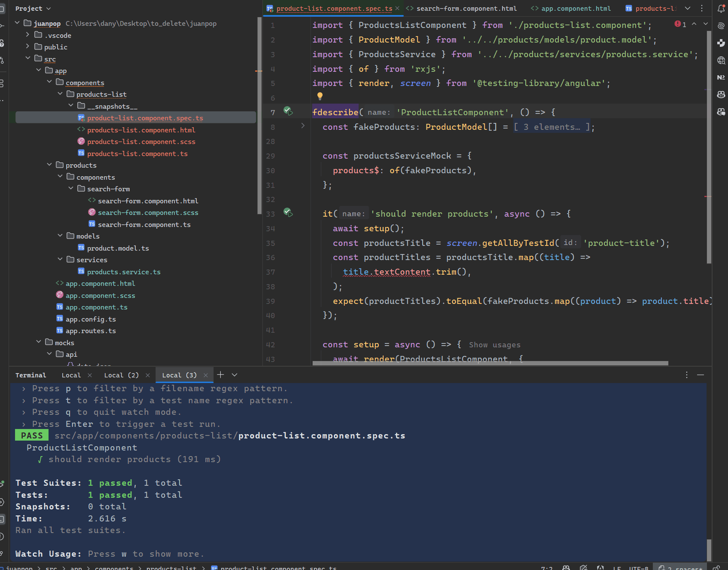Click run test gutter icon beside fdescribe
The height and width of the screenshot is (570, 728).
coord(288,111)
